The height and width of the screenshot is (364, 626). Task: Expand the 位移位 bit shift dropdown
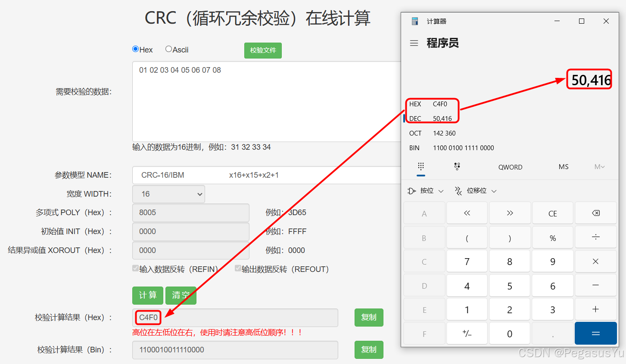pyautogui.click(x=476, y=191)
